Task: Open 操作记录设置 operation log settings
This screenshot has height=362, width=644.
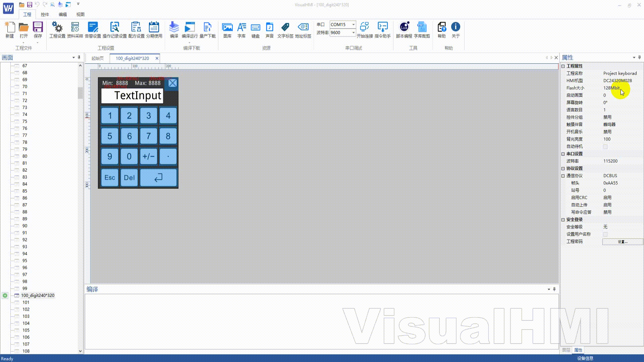Action: coord(115,30)
